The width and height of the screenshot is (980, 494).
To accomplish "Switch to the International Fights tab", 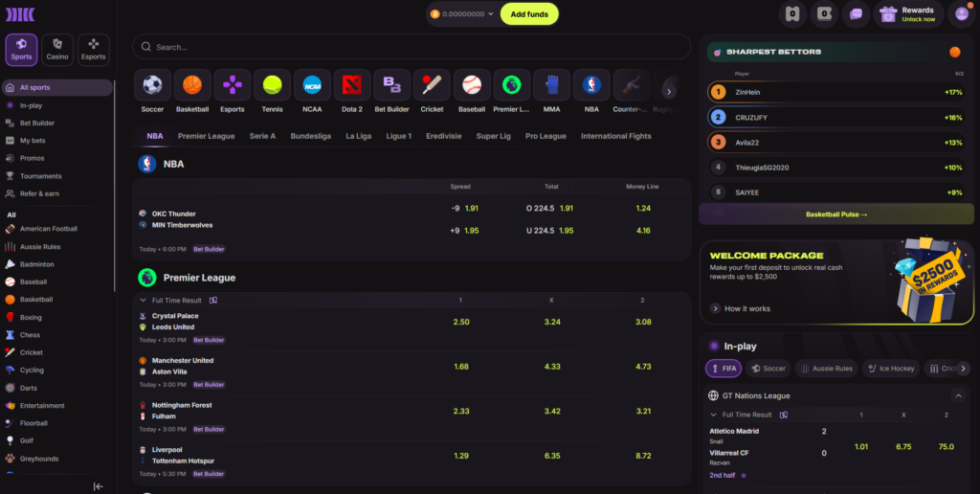I will tap(616, 136).
